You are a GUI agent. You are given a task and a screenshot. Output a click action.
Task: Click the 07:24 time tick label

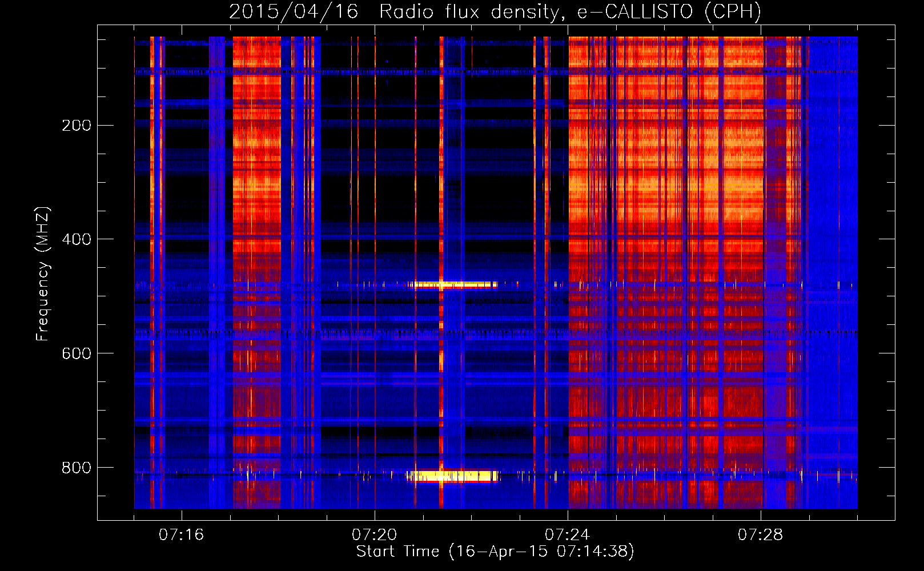click(x=567, y=535)
